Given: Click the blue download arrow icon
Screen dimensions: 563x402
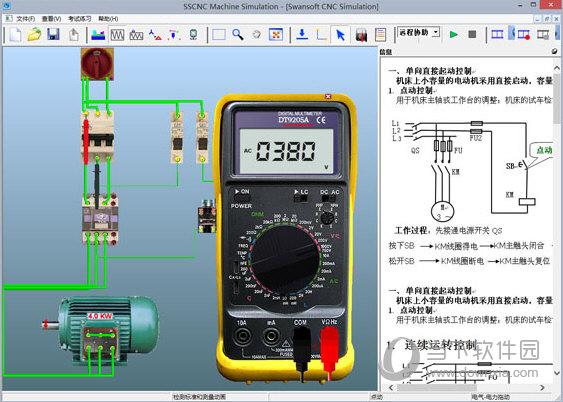Looking at the screenshot, I should click(x=302, y=35).
